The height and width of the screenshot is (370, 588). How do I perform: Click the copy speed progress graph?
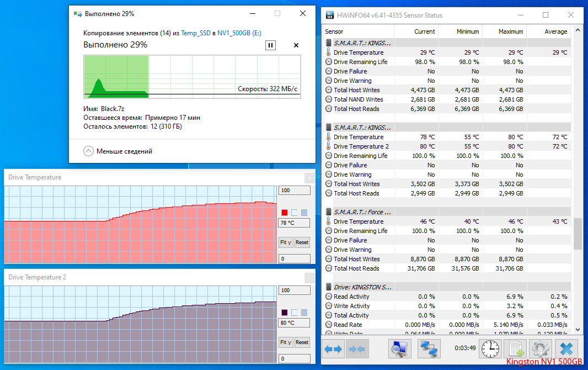(192, 77)
